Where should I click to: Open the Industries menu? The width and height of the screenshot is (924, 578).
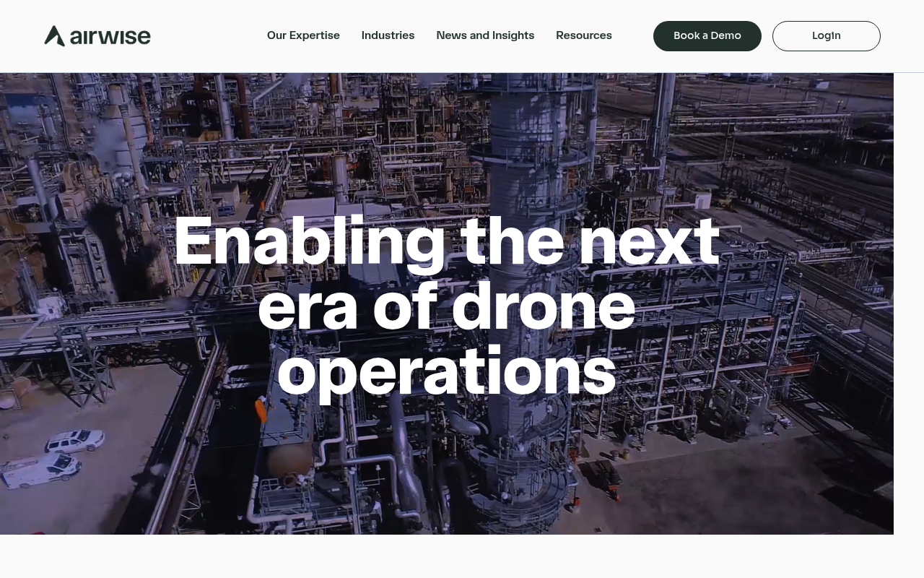(388, 35)
